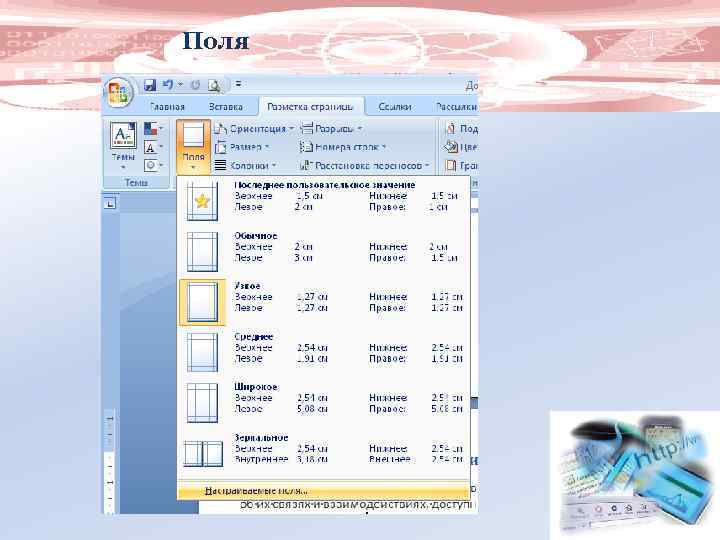Image resolution: width=720 pixels, height=540 pixels.
Task: Select the Разметка страницы tab
Action: (310, 107)
